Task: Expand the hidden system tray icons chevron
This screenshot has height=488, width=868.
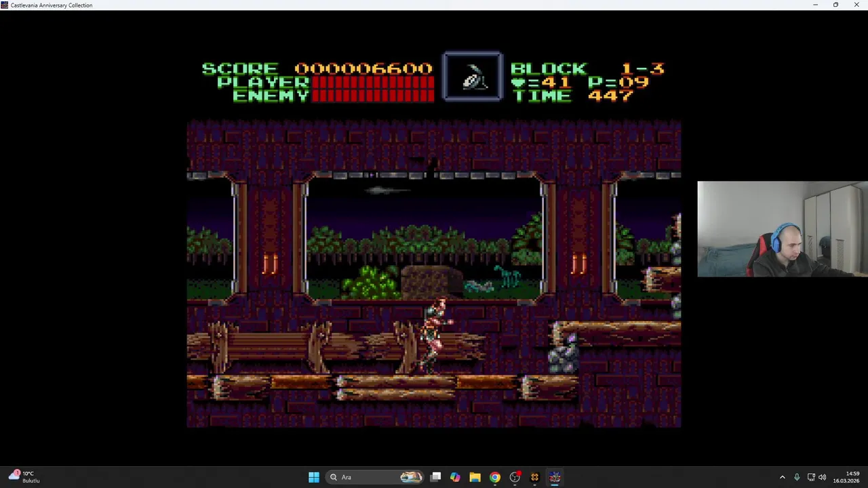Action: point(782,477)
